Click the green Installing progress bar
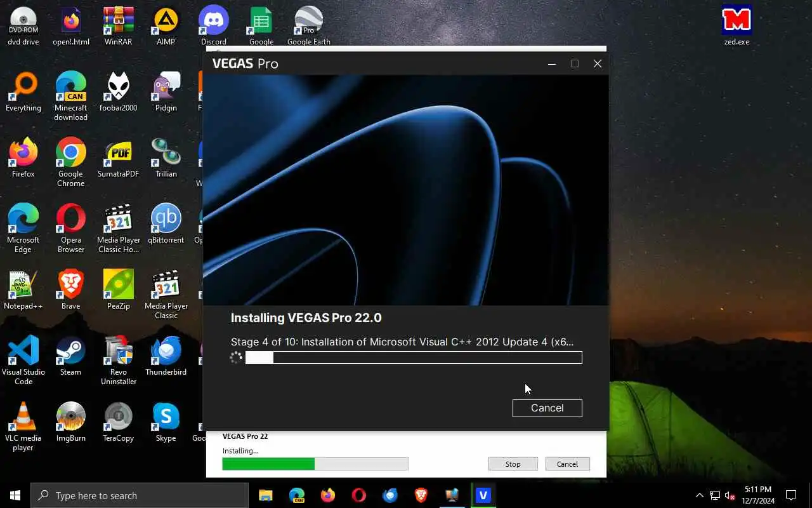The image size is (812, 508). pos(315,464)
